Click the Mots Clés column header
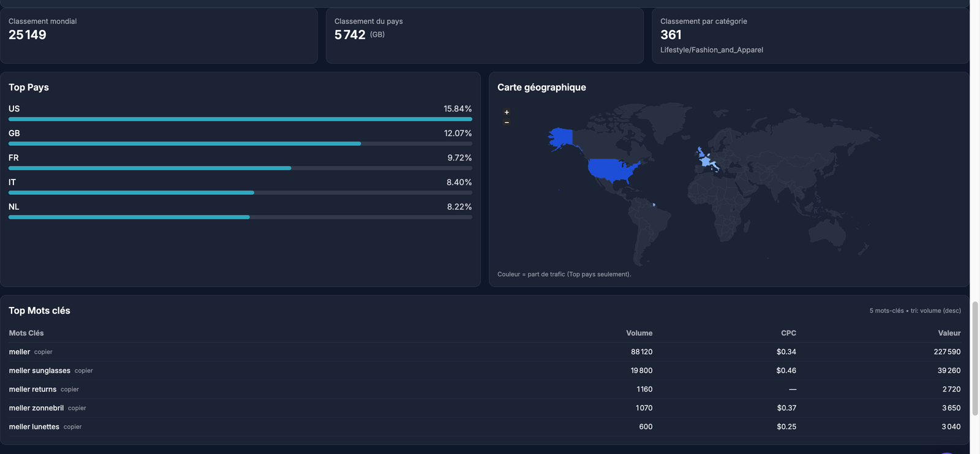 click(26, 333)
